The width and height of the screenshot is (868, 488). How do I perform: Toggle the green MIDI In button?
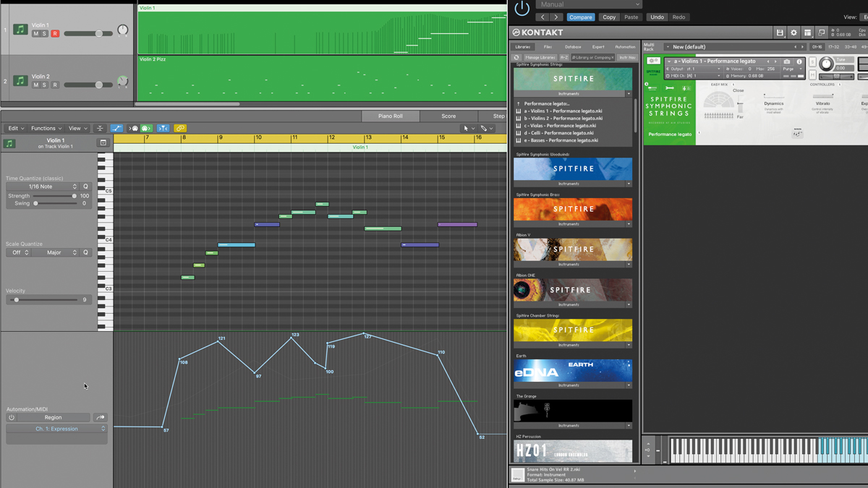pos(145,129)
